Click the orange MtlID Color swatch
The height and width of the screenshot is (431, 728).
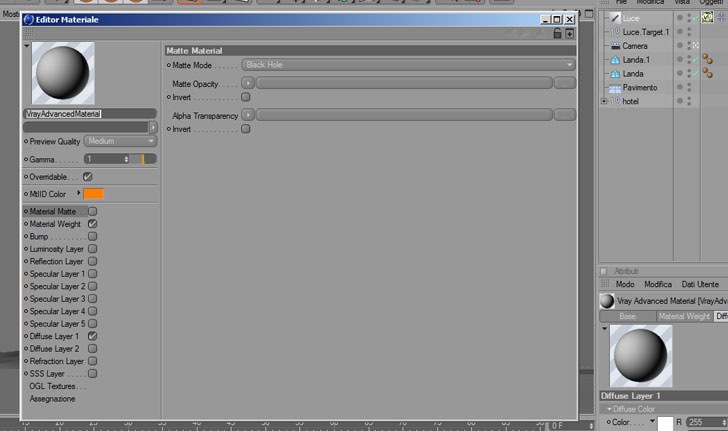coord(93,194)
